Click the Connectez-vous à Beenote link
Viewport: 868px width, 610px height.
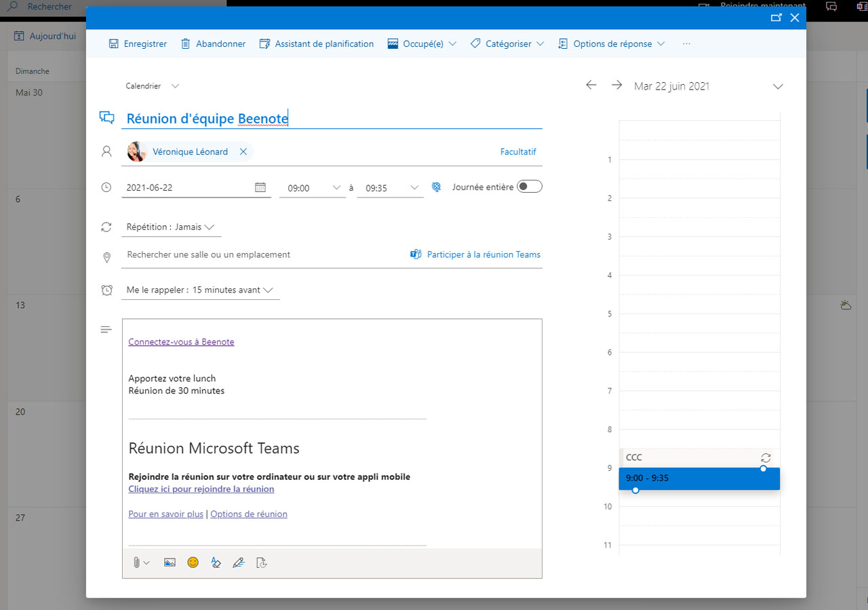point(181,342)
